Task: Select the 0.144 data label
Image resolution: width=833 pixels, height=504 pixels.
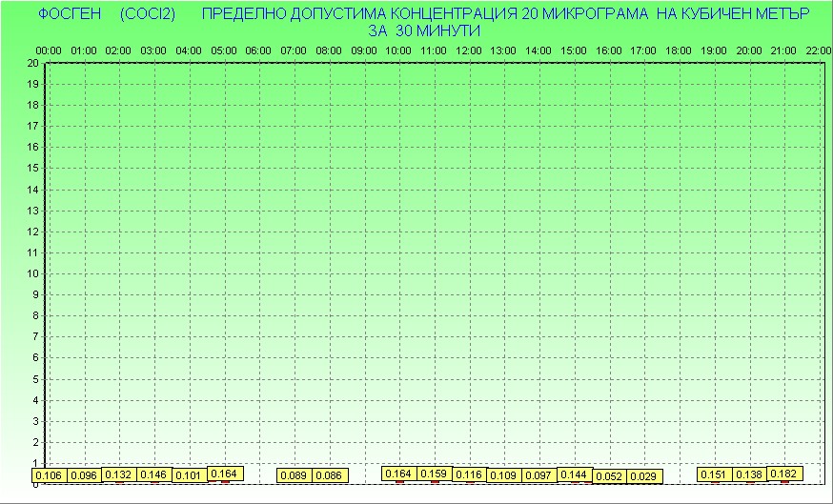Action: pos(574,474)
